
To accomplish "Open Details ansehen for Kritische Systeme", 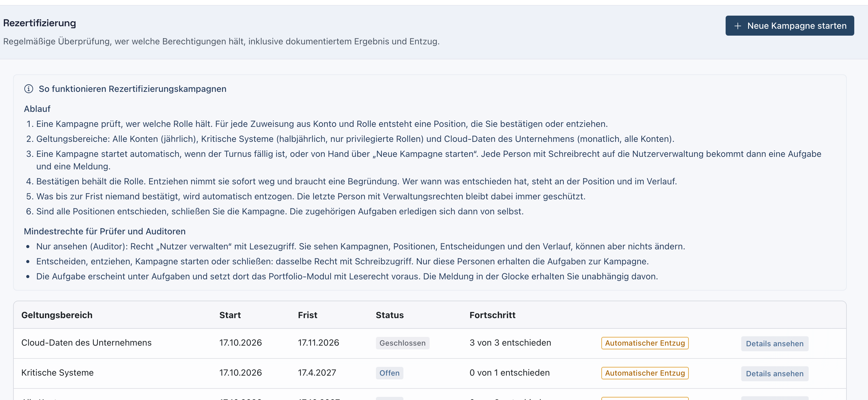I will pyautogui.click(x=774, y=373).
